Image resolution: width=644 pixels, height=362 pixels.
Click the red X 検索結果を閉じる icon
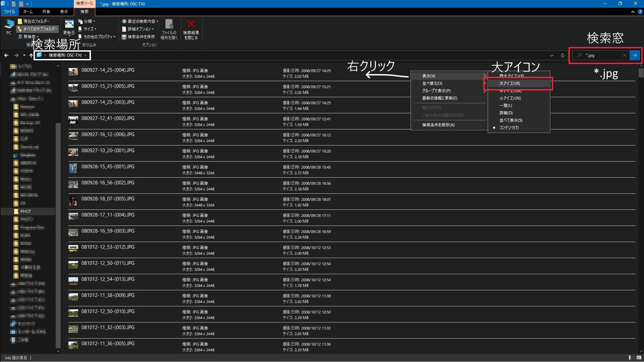pos(191,24)
